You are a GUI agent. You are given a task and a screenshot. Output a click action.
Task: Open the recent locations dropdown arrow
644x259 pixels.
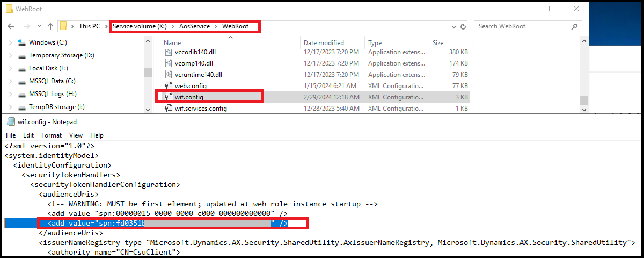click(x=39, y=26)
